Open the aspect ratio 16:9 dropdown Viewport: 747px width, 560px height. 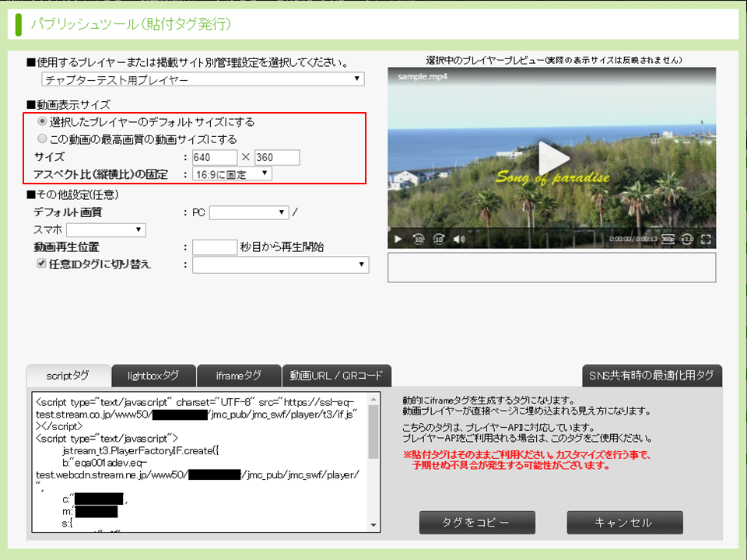pos(232,174)
